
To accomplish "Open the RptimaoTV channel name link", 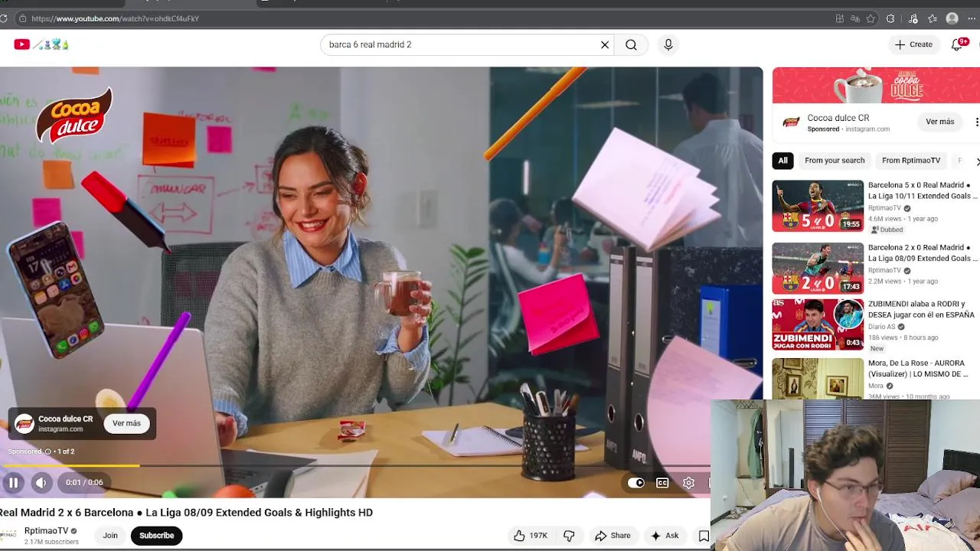I will click(46, 530).
